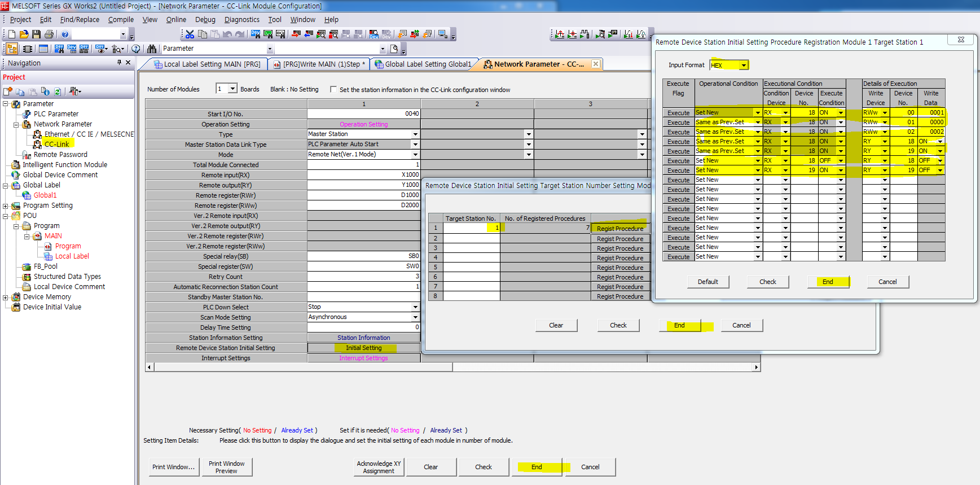Select CC-Link under Network Parameter
The image size is (980, 485).
point(56,145)
